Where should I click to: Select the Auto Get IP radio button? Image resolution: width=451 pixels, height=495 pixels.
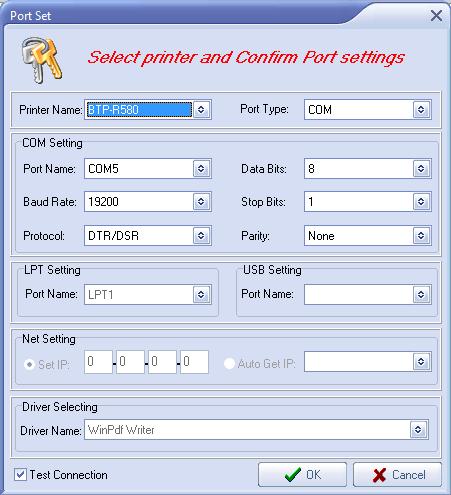pyautogui.click(x=229, y=364)
